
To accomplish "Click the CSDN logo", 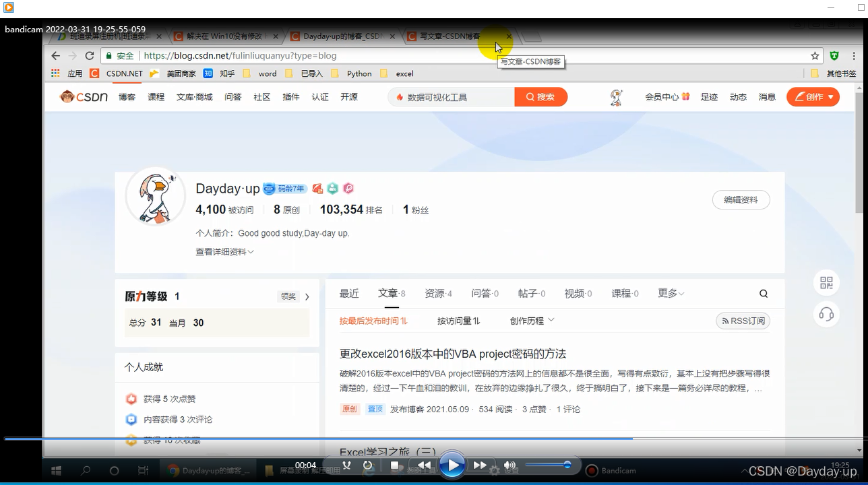I will pos(84,97).
